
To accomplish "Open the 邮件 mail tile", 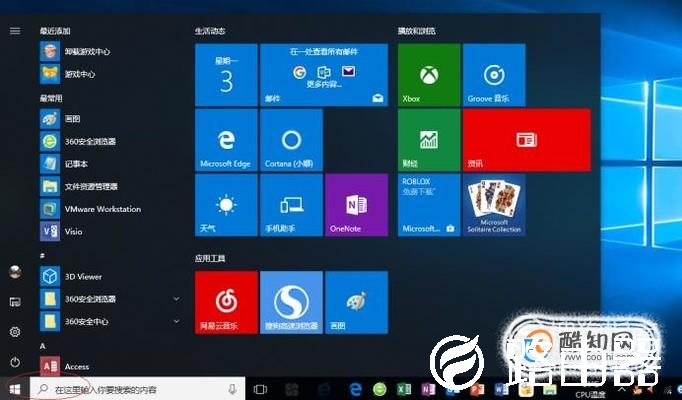I will [x=324, y=75].
